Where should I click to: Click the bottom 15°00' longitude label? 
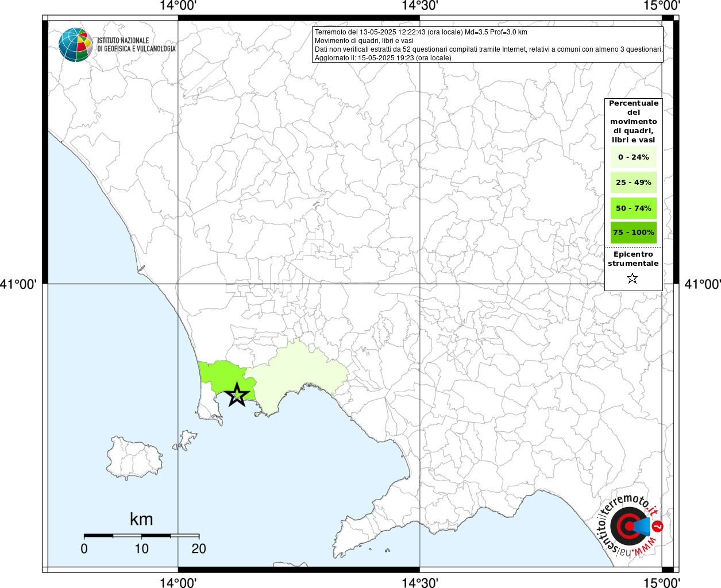click(662, 582)
